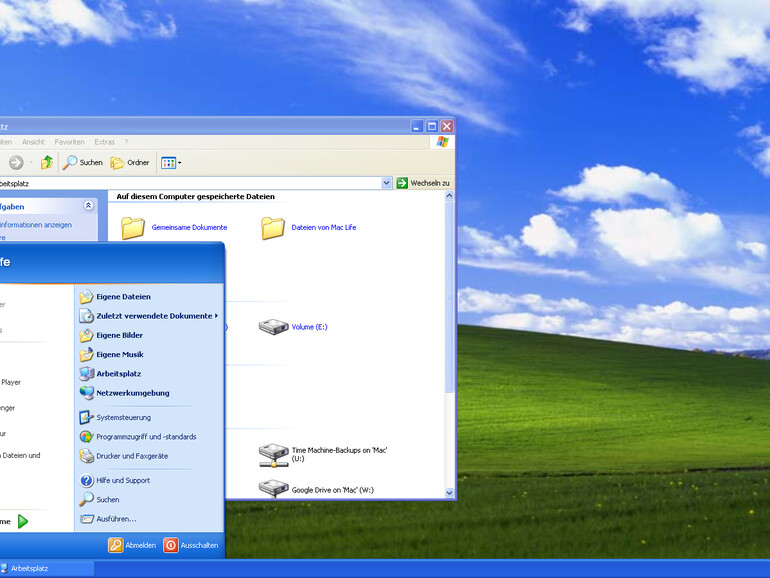Select Dateien von Mac Life folder
770x578 pixels.
coord(309,228)
